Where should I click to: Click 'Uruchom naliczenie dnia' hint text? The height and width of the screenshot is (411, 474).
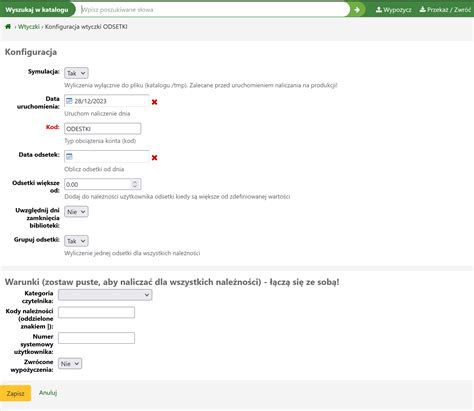97,114
